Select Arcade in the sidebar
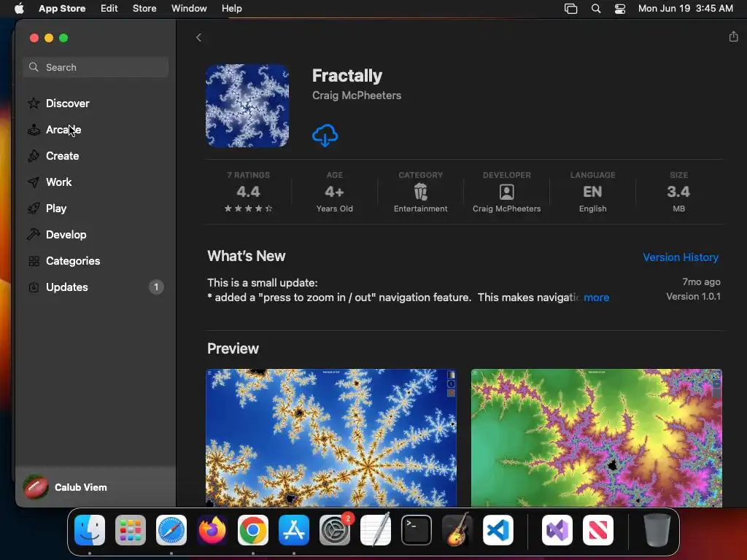The width and height of the screenshot is (747, 560). coord(96,130)
